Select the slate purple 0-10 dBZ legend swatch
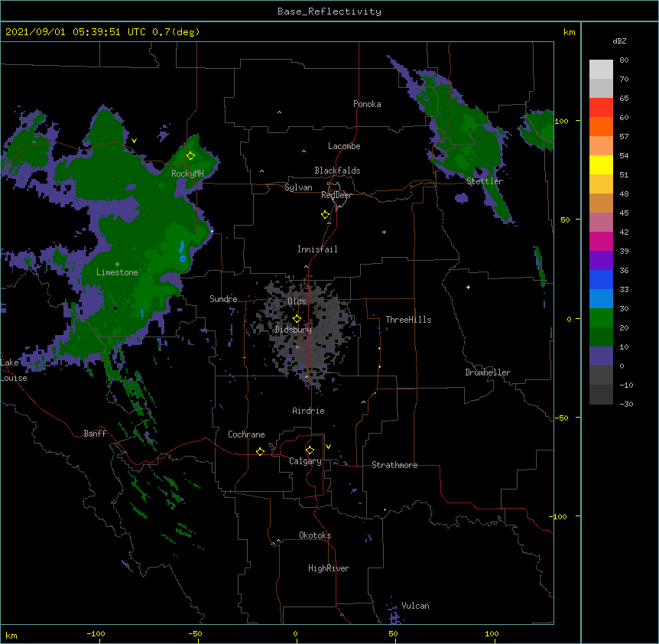The height and width of the screenshot is (644, 659). point(601,356)
